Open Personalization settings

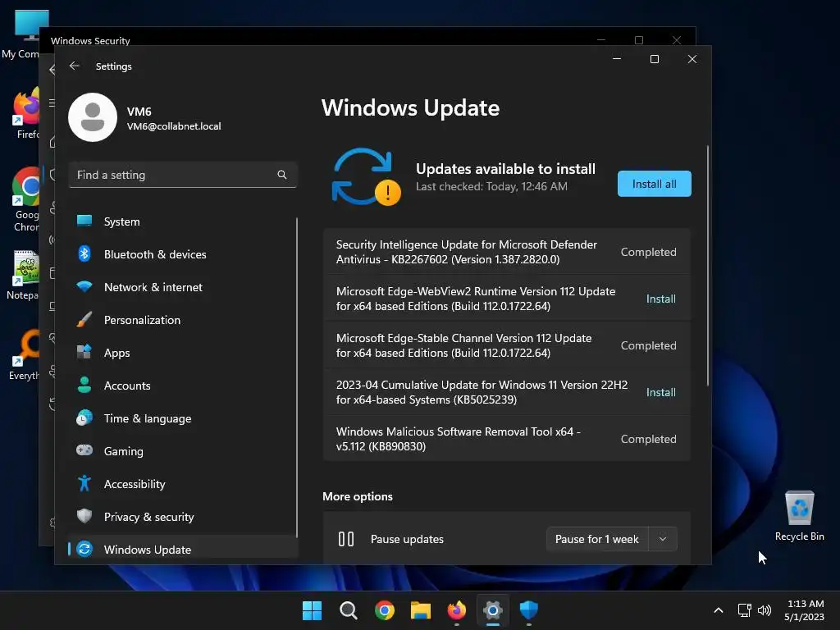pyautogui.click(x=182, y=320)
